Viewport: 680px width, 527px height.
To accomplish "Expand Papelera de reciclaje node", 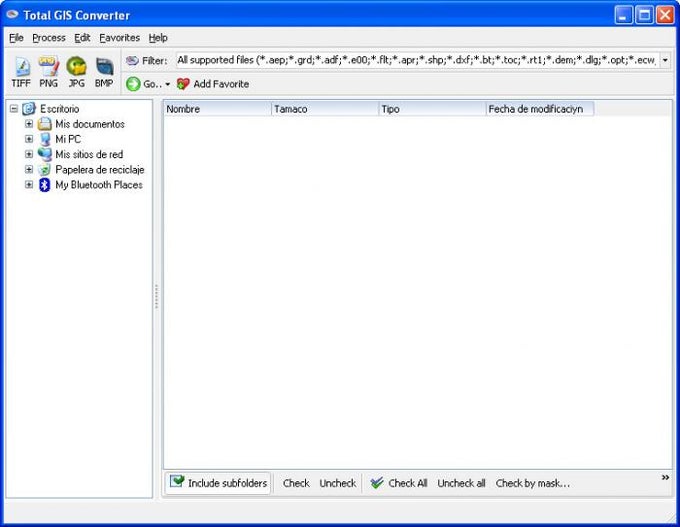I will pyautogui.click(x=29, y=170).
